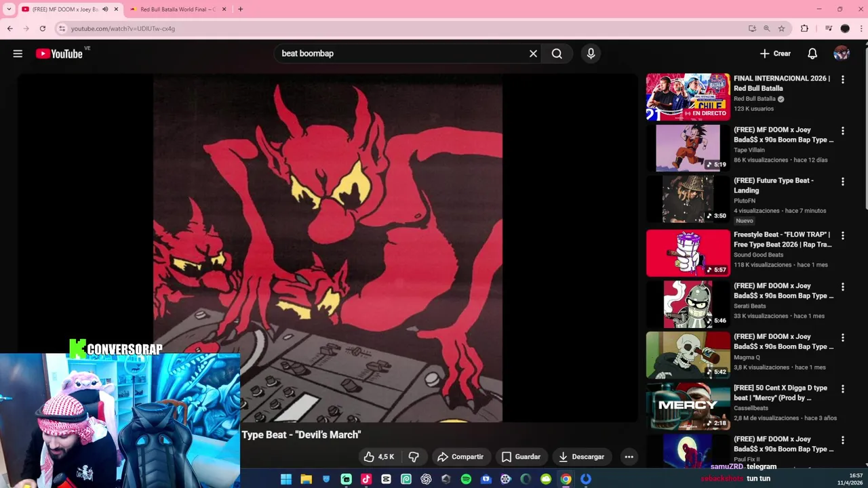Dislike the video with thumbs down
Screen dimensions: 868x488
pyautogui.click(x=414, y=457)
